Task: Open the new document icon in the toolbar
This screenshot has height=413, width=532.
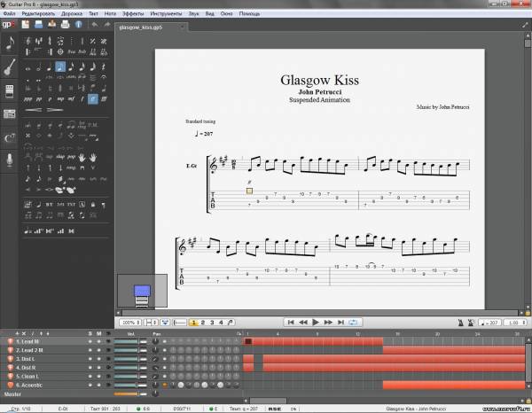Action: 26,25
